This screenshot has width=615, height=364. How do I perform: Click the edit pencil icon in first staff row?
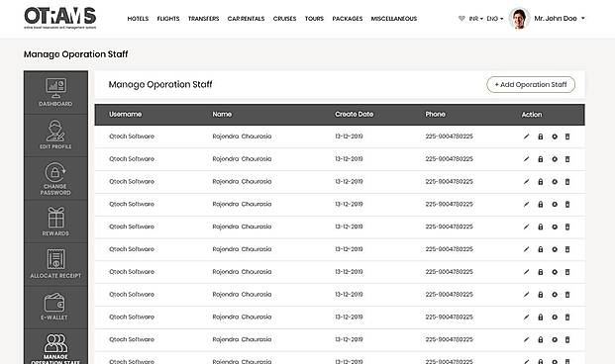click(526, 136)
